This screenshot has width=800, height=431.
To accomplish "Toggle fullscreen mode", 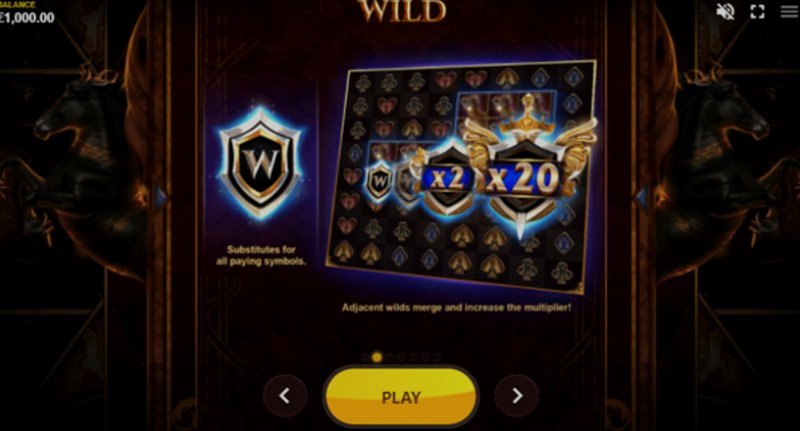I will [757, 11].
